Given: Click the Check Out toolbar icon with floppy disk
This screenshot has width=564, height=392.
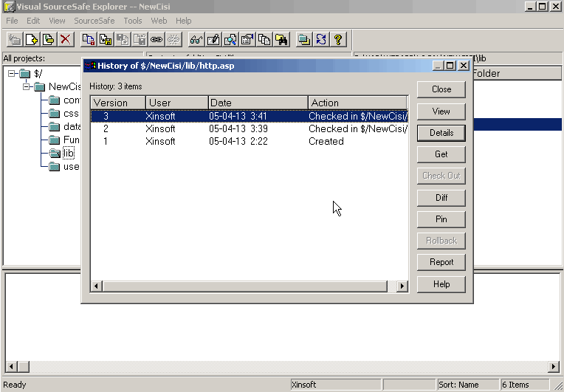Looking at the screenshot, I should 105,39.
